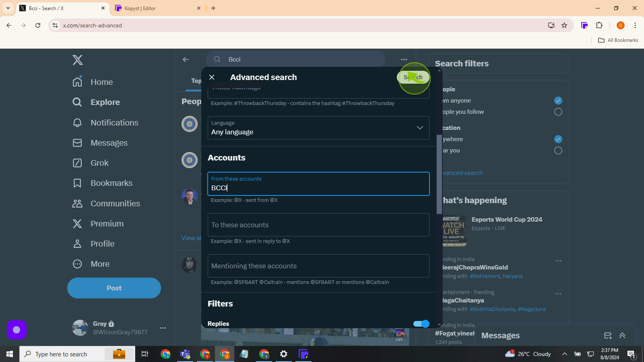Open Esports World Cup 2024 event
Image resolution: width=644 pixels, height=362 pixels.
click(507, 220)
